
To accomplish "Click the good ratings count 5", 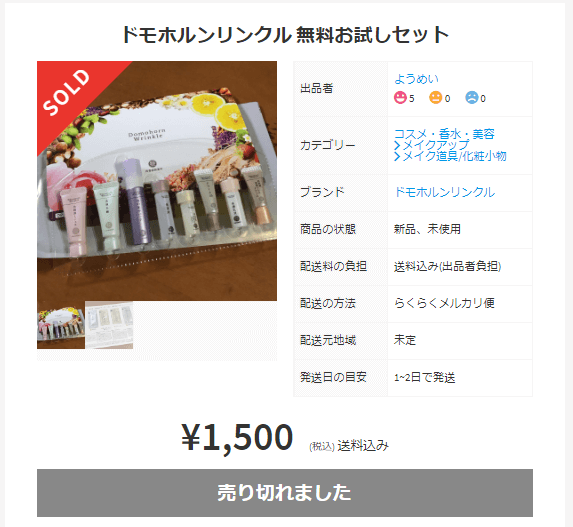I will point(411,98).
